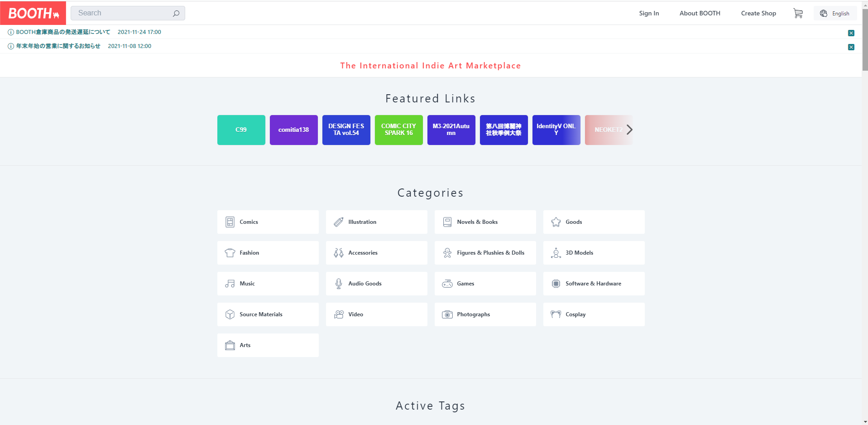Click the search magnifier icon
Screen dimensions: 868x425
176,14
